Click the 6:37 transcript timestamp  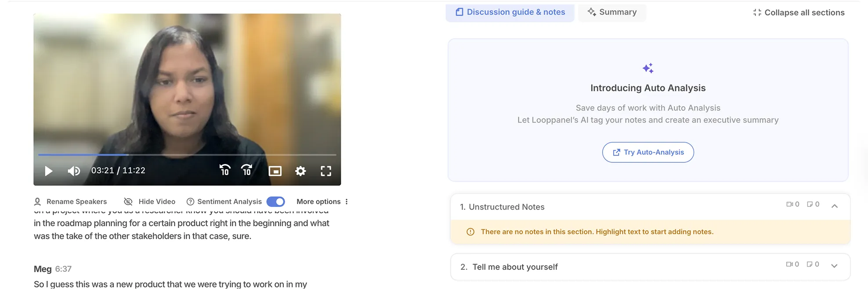[63, 269]
